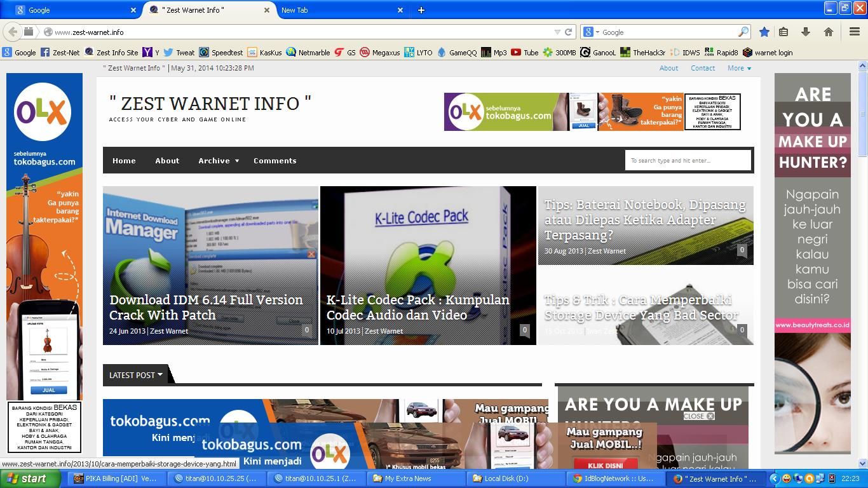Click the Contact link in top bar
868x488 pixels.
[x=703, y=68]
